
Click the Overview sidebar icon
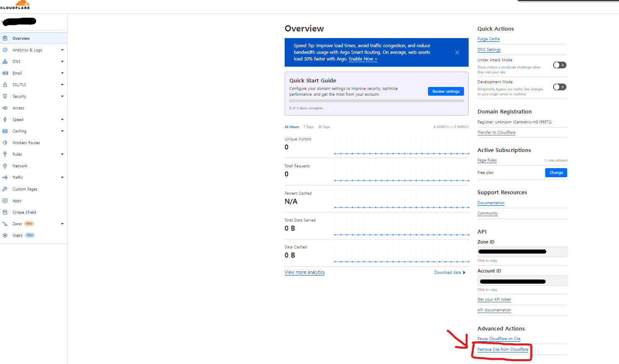(x=5, y=38)
